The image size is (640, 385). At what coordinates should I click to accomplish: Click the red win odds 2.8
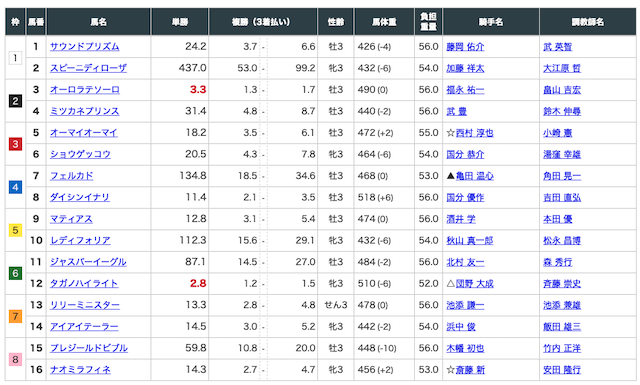[x=198, y=283]
